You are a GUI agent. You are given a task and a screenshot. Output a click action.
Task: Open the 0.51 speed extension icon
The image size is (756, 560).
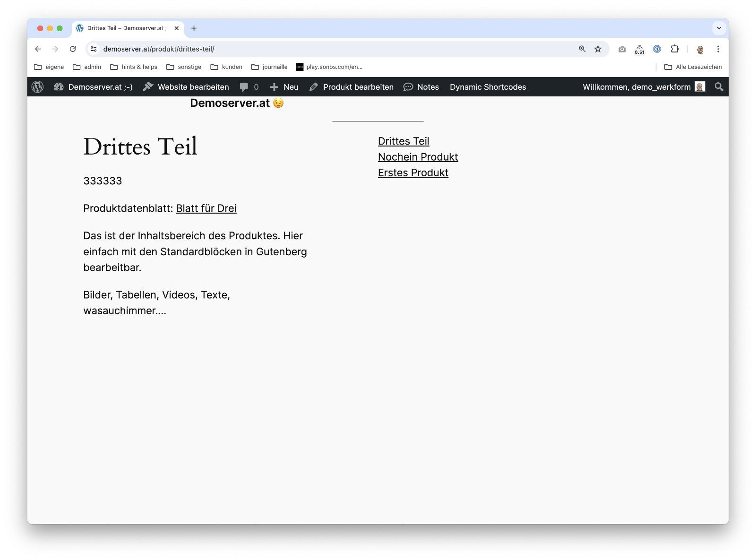coord(639,49)
